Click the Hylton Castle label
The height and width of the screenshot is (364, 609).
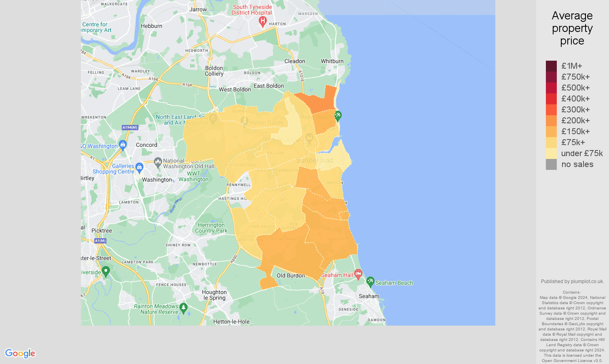(266, 123)
